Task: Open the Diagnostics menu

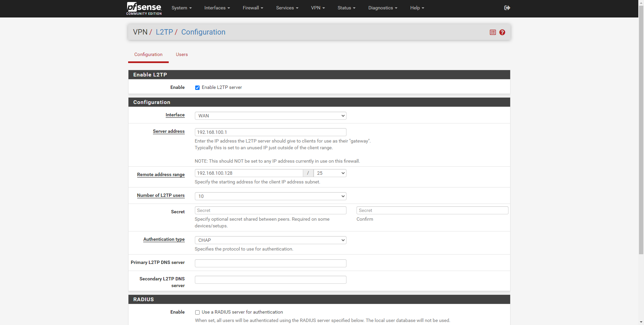Action: 383,8
